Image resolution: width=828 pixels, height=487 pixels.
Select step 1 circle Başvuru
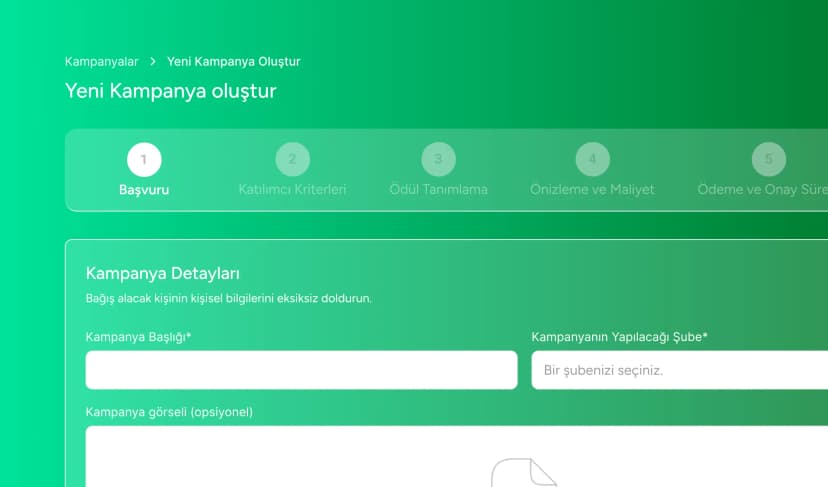click(144, 160)
